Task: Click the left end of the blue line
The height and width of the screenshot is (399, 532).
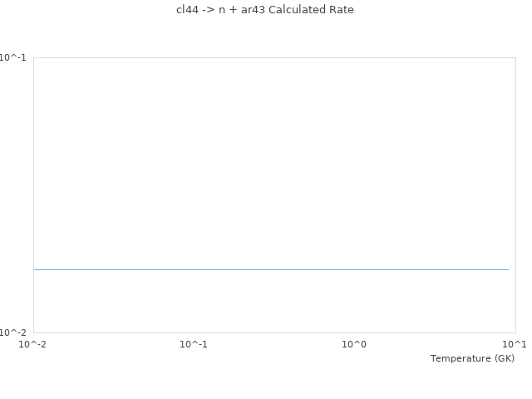Action: (35, 269)
